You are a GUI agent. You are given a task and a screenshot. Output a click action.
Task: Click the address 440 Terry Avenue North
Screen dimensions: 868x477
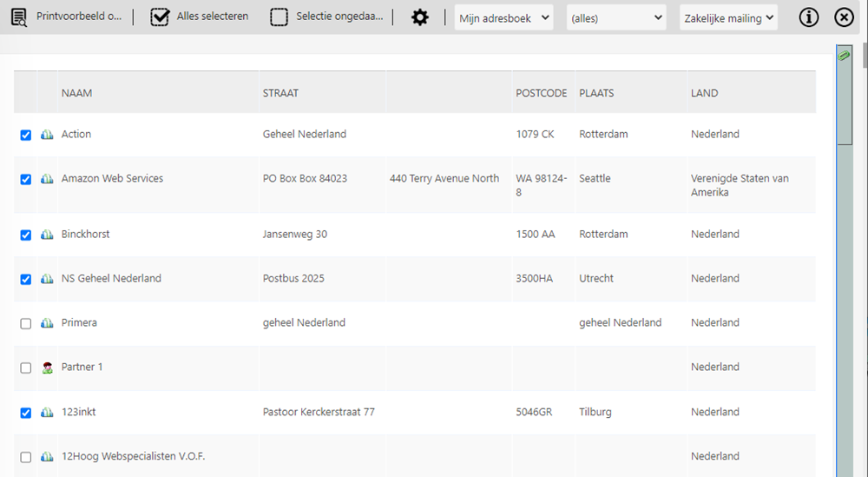444,178
